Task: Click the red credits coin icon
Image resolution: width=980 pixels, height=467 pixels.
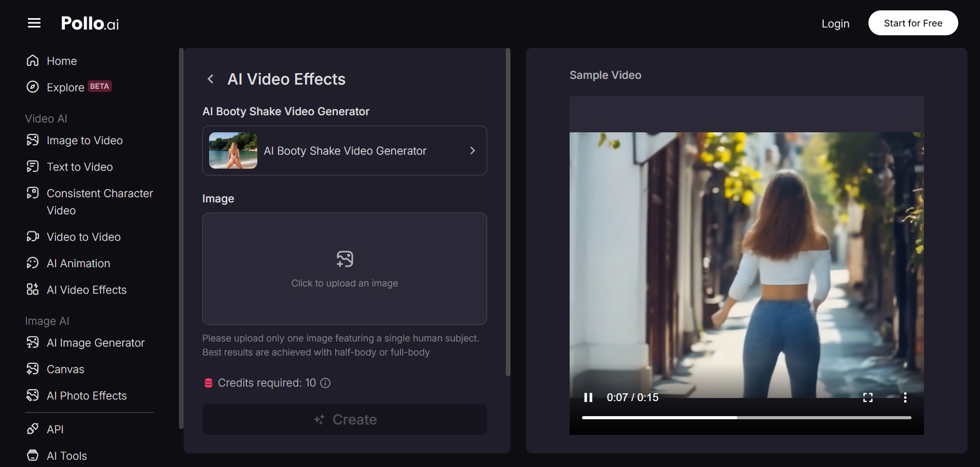Action: pyautogui.click(x=209, y=383)
